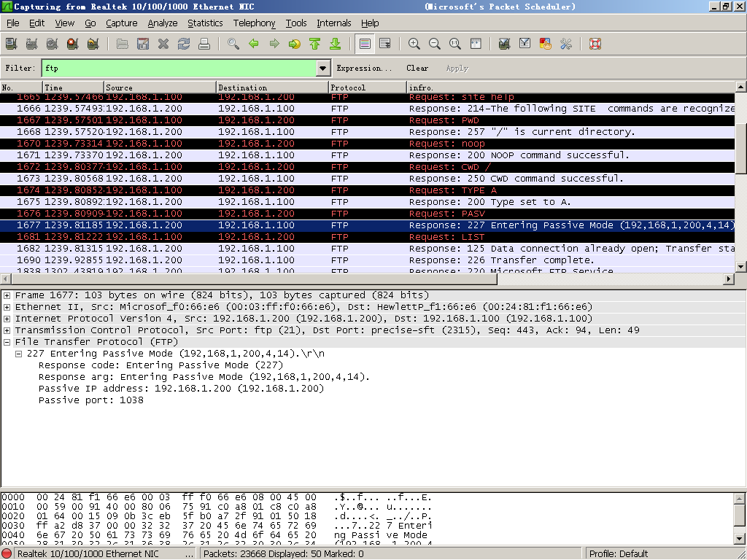This screenshot has height=560, width=747.
Task: Restart the running capture icon
Action: coord(93,44)
